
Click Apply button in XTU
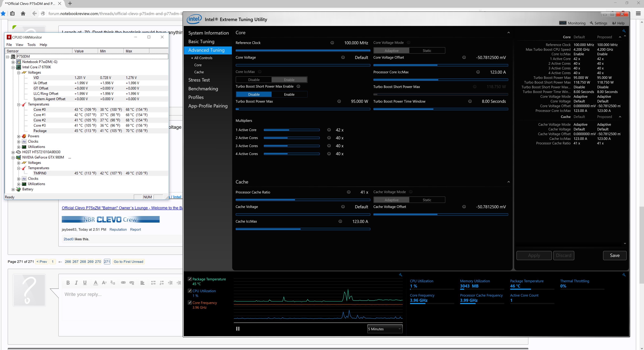(x=534, y=255)
